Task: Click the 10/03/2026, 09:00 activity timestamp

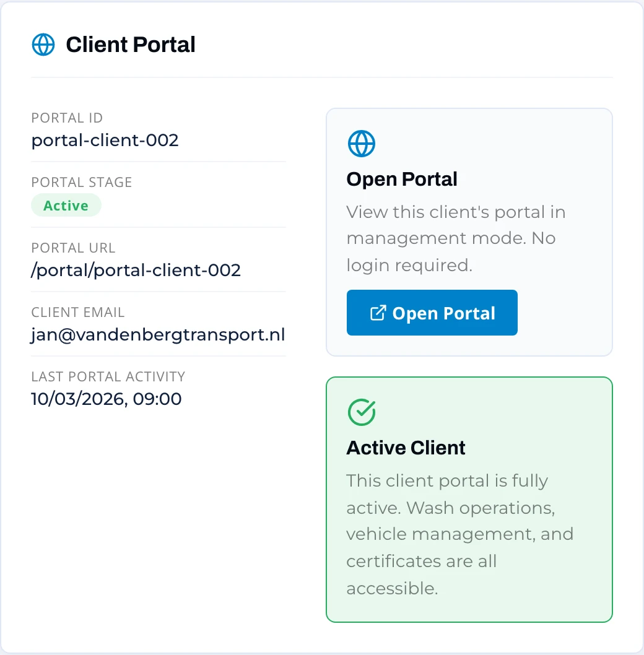Action: coord(106,399)
